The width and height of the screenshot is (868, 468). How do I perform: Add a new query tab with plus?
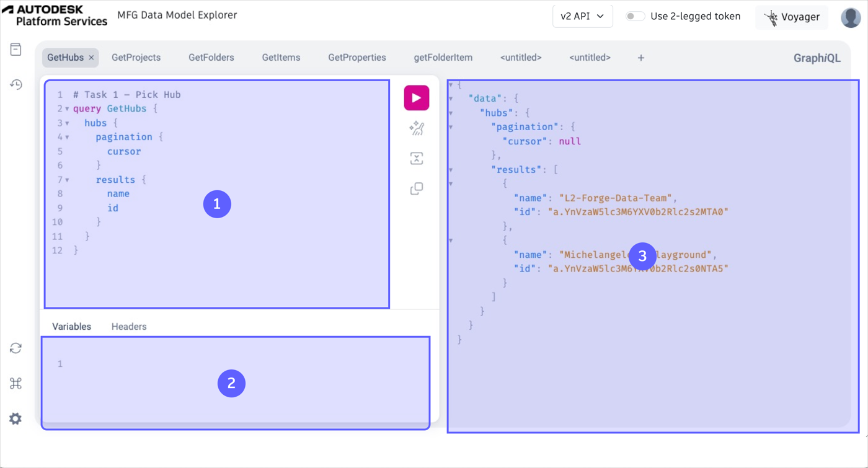pyautogui.click(x=641, y=58)
